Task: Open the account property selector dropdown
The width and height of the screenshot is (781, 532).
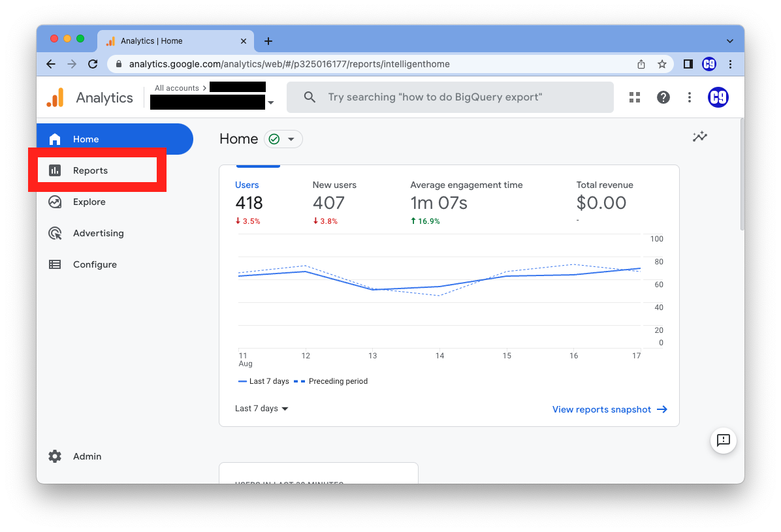Action: (270, 102)
